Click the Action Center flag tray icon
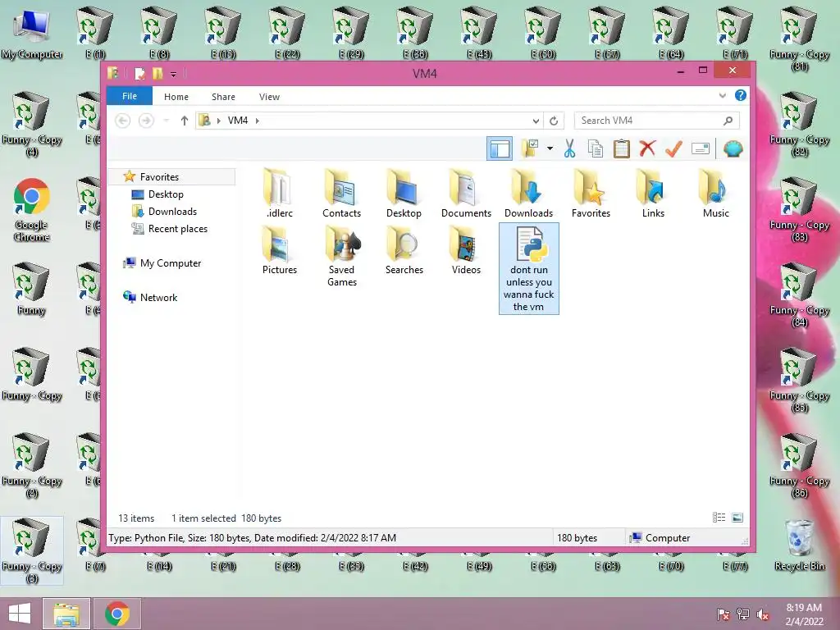This screenshot has height=630, width=840. coord(724,614)
